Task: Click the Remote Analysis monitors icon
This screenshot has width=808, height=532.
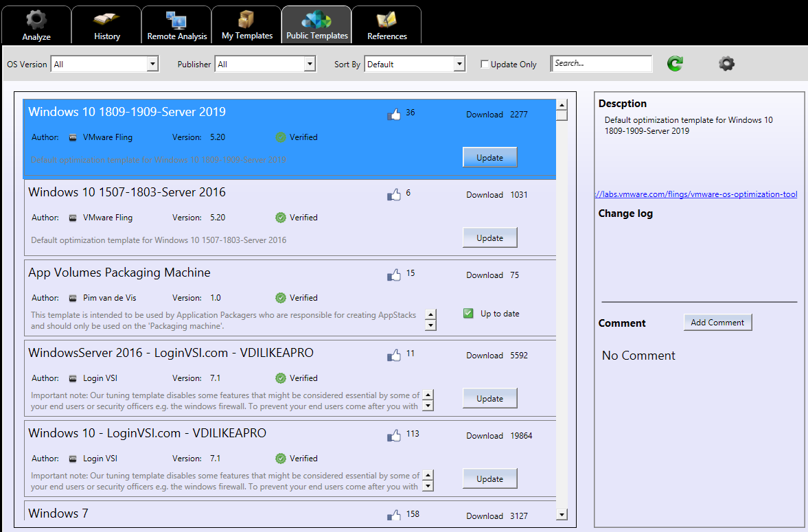Action: pyautogui.click(x=176, y=20)
